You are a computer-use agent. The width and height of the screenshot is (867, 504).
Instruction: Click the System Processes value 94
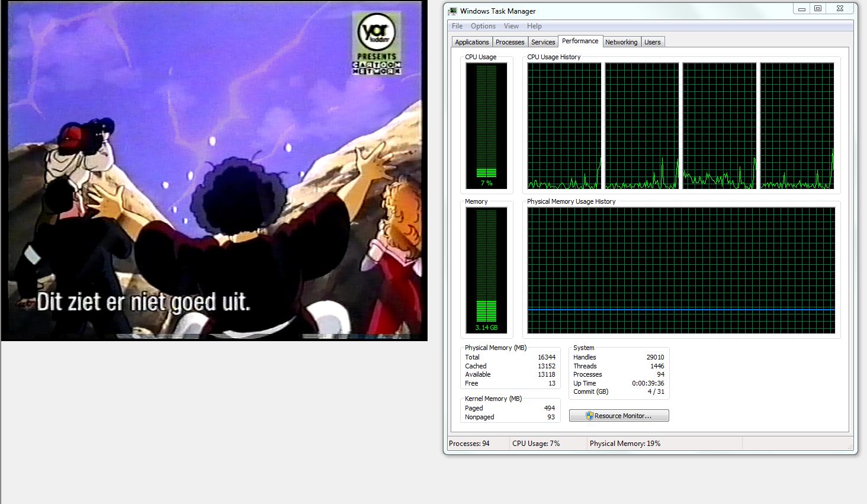pyautogui.click(x=661, y=374)
